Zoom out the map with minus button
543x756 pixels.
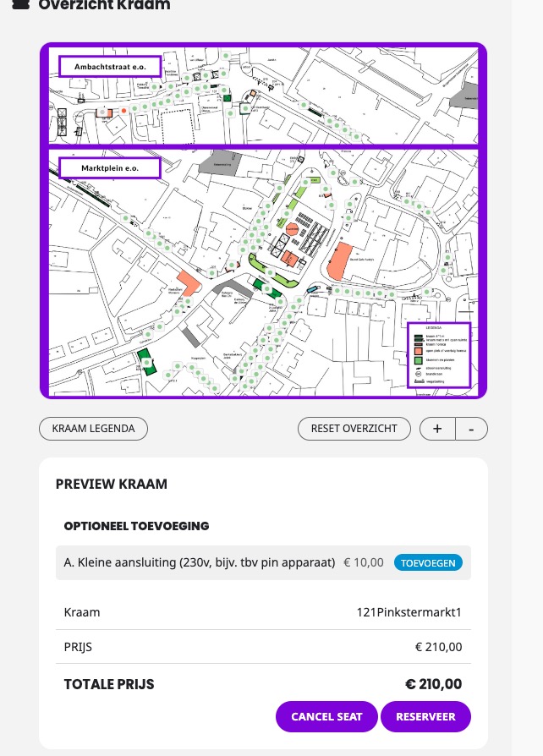[x=471, y=429]
